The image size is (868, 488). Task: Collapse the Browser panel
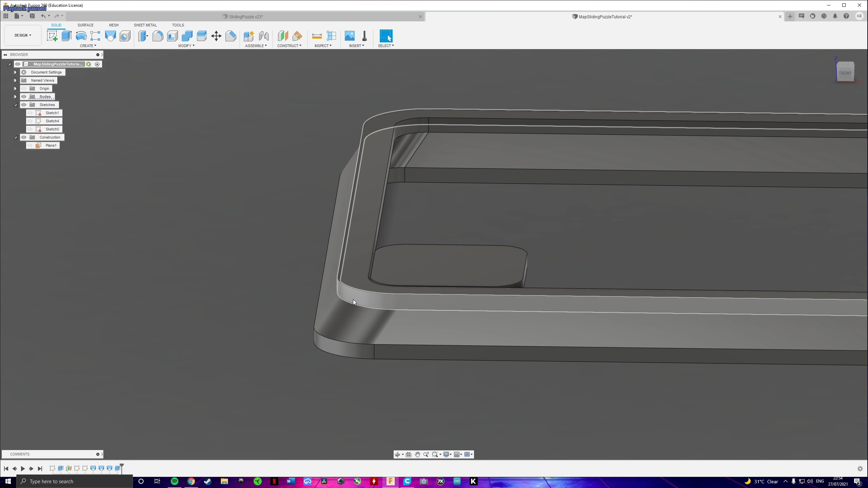(x=5, y=55)
